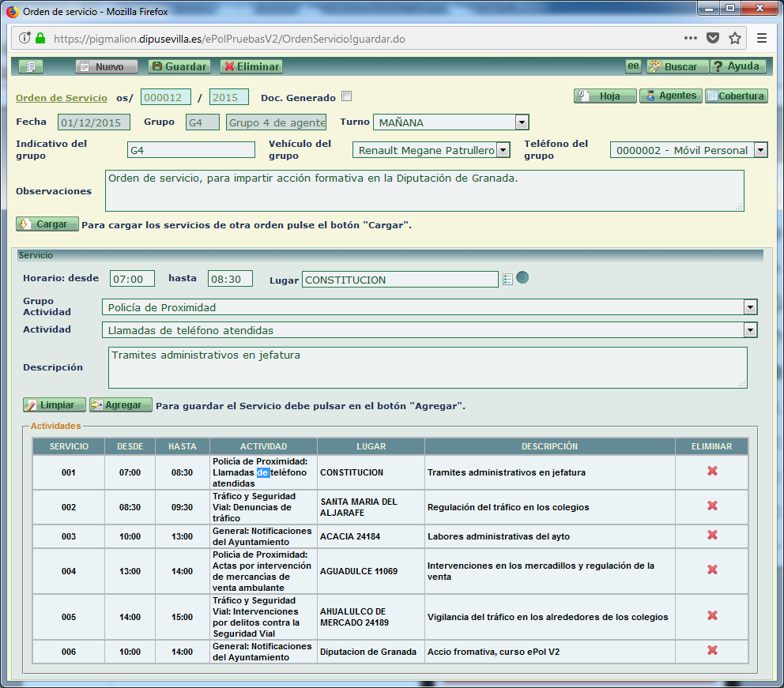Image resolution: width=784 pixels, height=688 pixels.
Task: Click the Guardar button
Action: pos(179,67)
